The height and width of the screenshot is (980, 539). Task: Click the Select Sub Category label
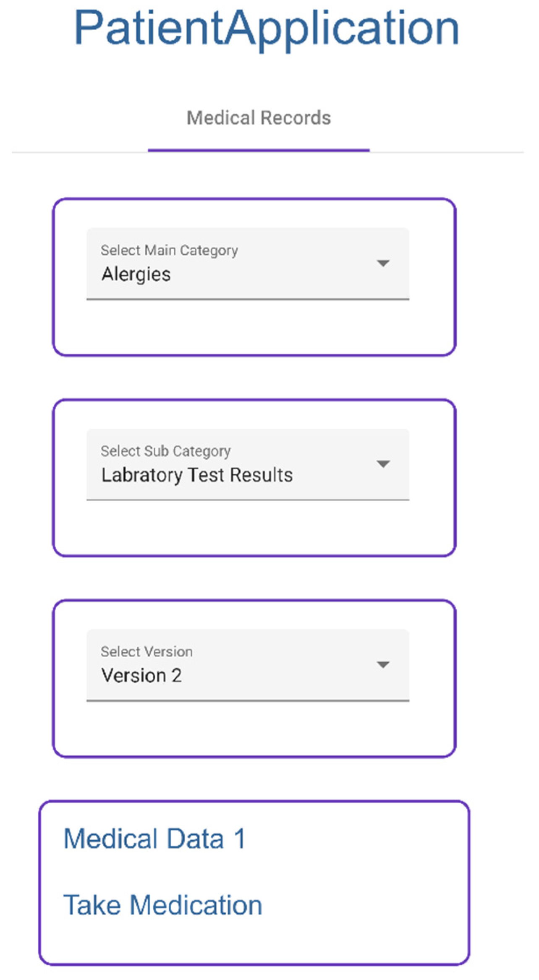(x=165, y=451)
